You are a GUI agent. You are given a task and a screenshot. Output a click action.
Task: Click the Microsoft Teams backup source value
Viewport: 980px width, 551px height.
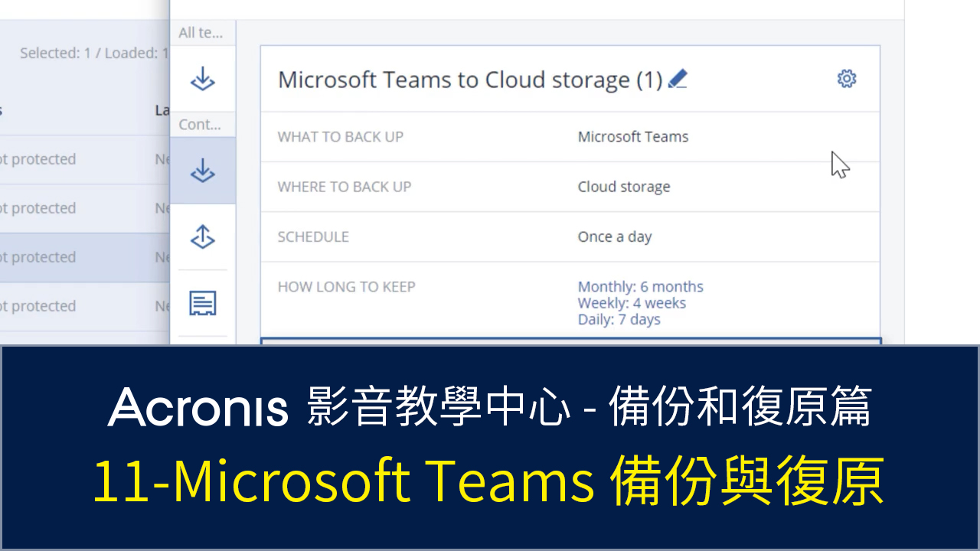point(632,137)
